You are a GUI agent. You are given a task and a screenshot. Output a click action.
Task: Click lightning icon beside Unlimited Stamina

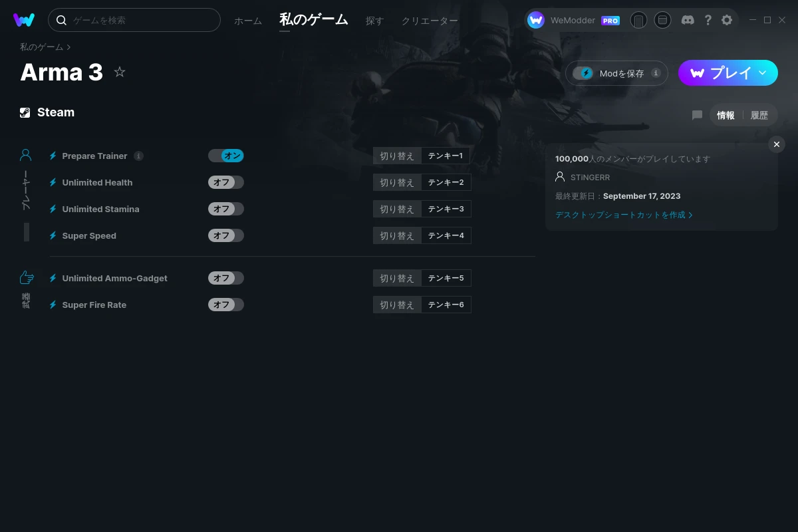(53, 209)
